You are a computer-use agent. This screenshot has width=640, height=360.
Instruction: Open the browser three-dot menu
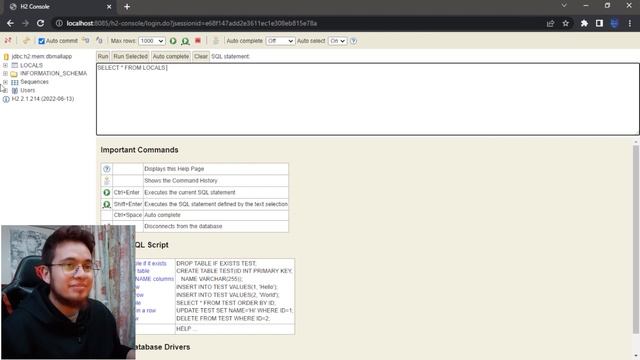tap(630, 23)
